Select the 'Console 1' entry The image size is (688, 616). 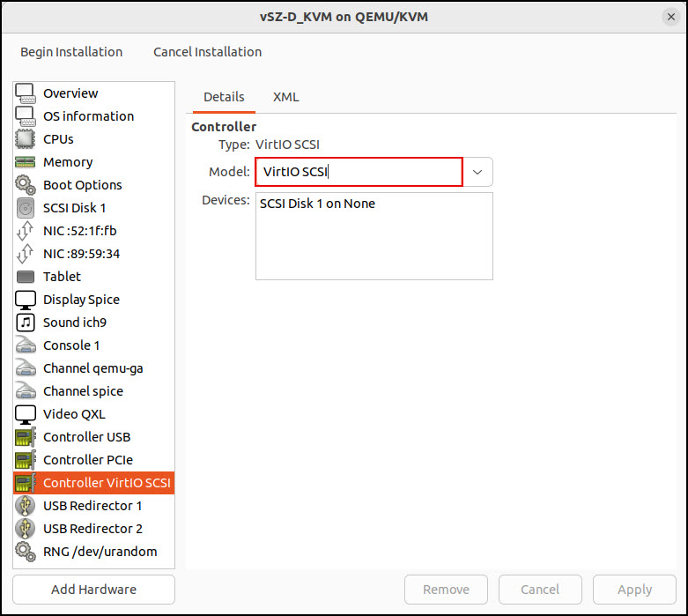click(x=71, y=345)
